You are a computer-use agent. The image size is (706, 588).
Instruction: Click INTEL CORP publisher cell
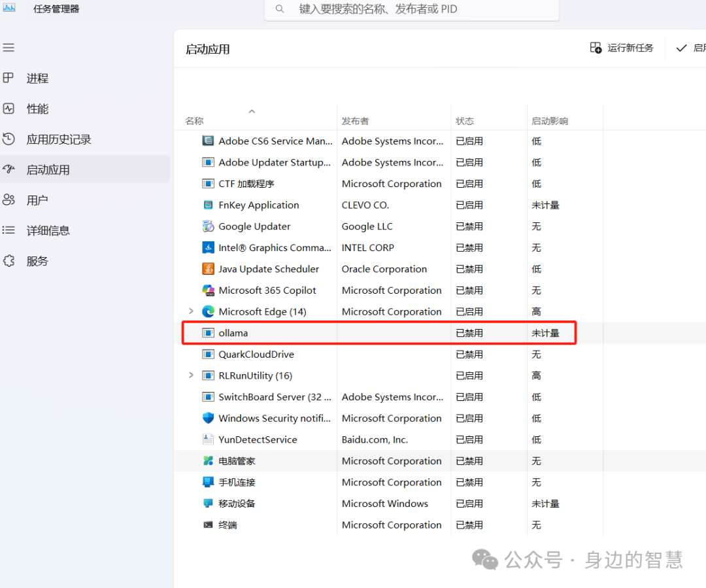tap(368, 247)
